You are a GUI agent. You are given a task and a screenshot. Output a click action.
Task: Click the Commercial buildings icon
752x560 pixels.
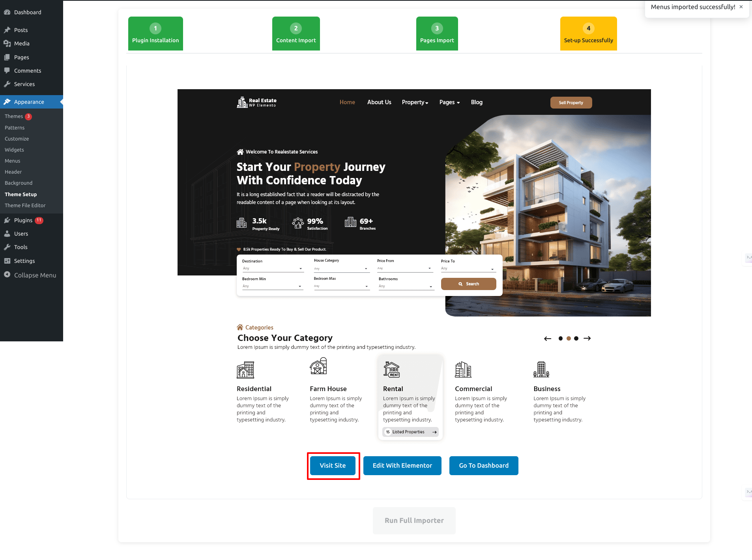click(x=463, y=370)
